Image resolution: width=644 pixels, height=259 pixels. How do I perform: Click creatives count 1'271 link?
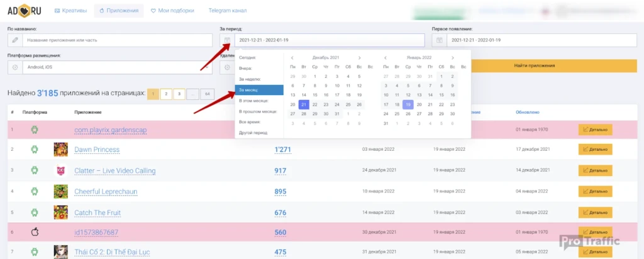[282, 150]
